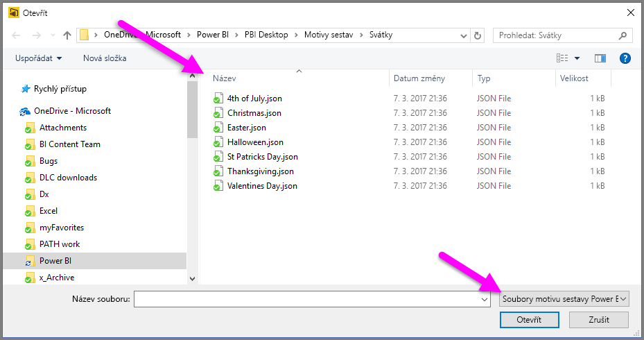Select the Halloween.json file icon

218,142
